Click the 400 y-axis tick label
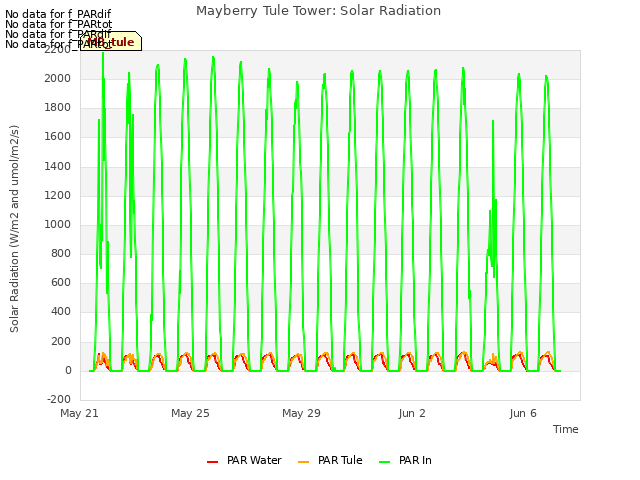This screenshot has width=640, height=480. point(61,311)
